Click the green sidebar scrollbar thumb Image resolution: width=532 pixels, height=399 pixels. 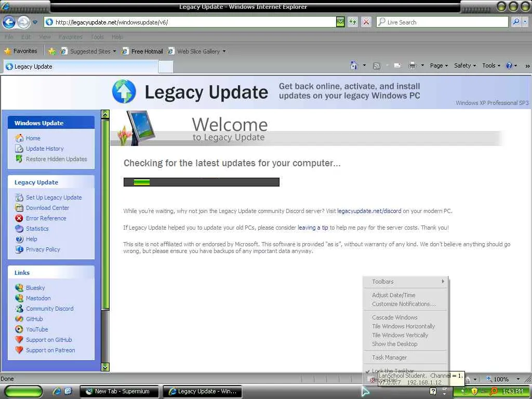(105, 214)
